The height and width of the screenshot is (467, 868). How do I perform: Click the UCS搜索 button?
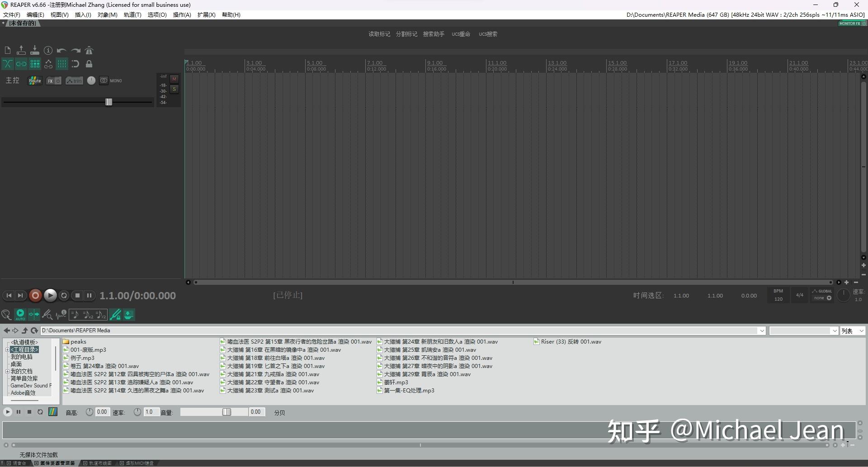(x=487, y=34)
